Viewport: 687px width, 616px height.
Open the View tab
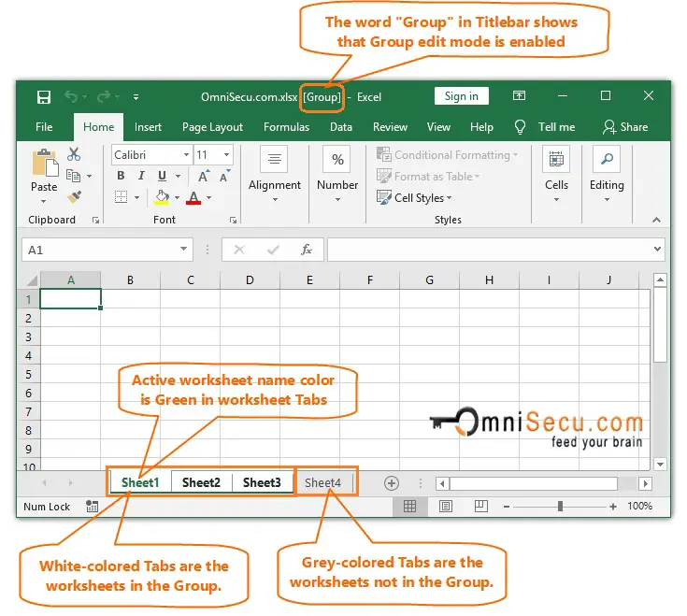[438, 127]
